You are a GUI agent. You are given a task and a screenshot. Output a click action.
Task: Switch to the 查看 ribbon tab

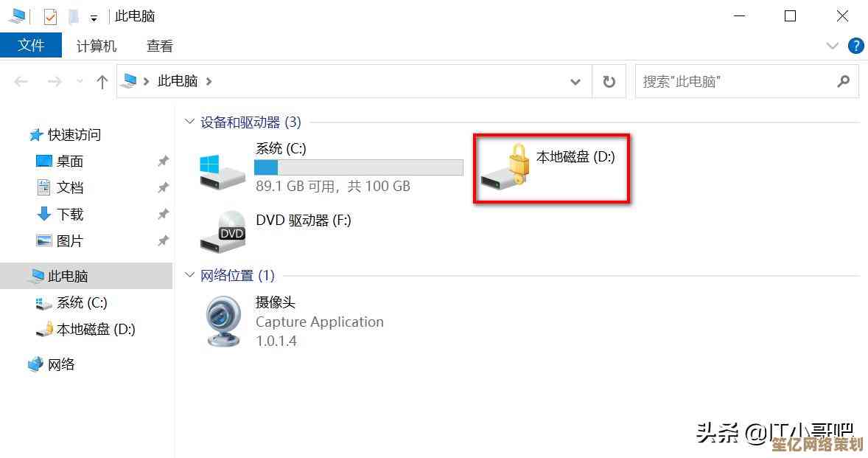point(159,46)
